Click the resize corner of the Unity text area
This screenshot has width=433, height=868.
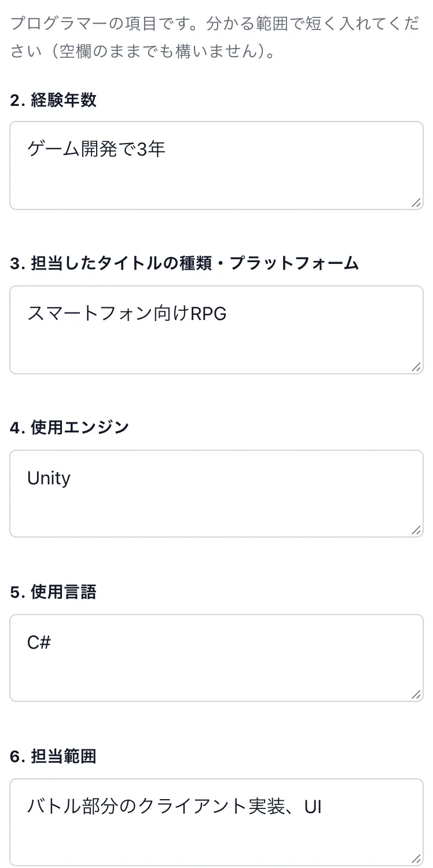tap(416, 530)
